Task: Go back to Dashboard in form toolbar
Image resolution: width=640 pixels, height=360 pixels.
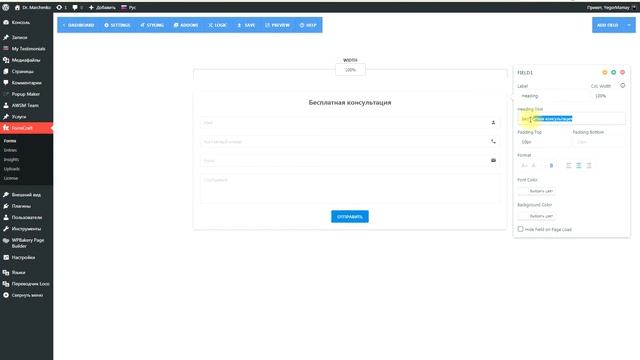Action: (x=78, y=25)
